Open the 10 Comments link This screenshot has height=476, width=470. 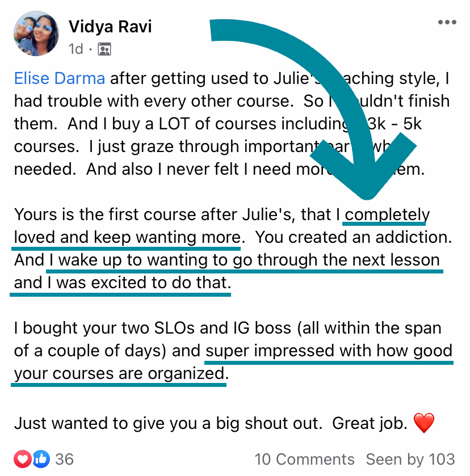click(x=304, y=459)
